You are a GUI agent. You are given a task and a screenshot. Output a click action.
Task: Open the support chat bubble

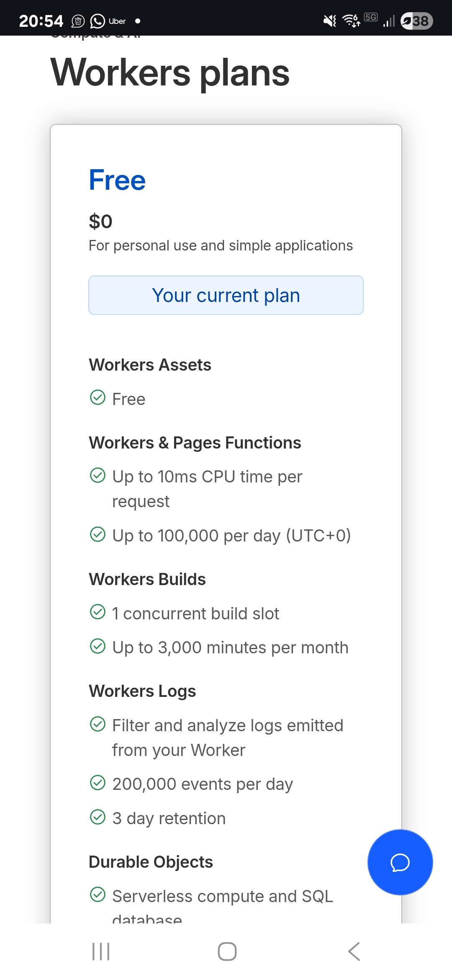[x=399, y=863]
